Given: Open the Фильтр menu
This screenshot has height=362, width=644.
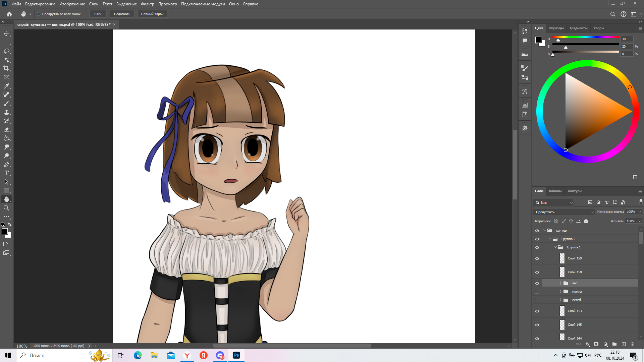Looking at the screenshot, I should [148, 4].
